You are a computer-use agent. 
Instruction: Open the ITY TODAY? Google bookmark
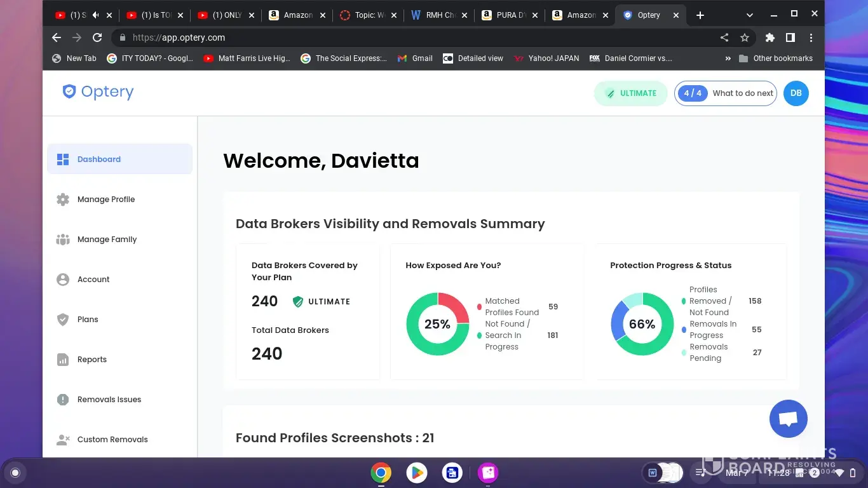(151, 58)
